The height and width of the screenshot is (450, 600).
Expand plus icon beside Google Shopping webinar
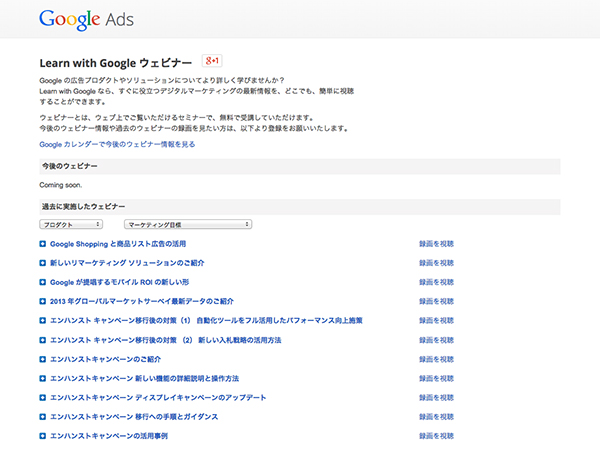[x=42, y=244]
